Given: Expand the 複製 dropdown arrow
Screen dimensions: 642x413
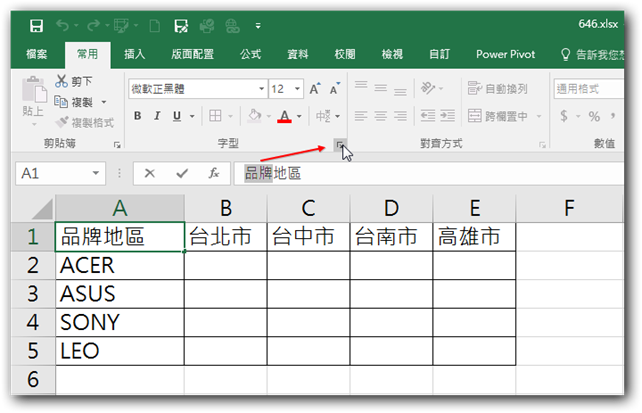Looking at the screenshot, I should tap(104, 102).
